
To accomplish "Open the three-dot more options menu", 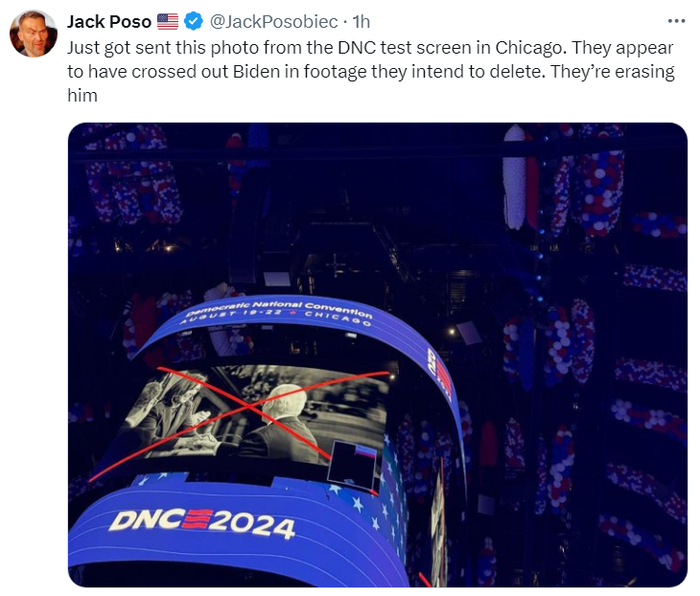I will point(676,21).
